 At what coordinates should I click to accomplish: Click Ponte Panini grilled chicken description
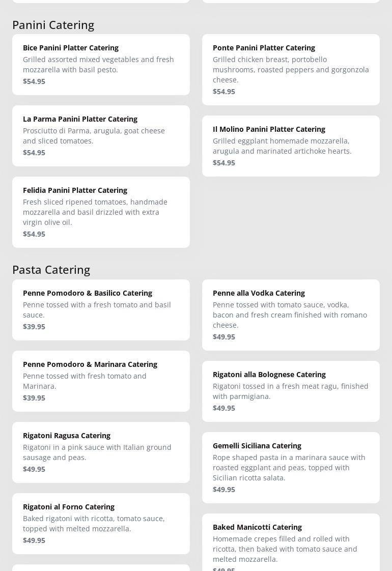click(291, 70)
